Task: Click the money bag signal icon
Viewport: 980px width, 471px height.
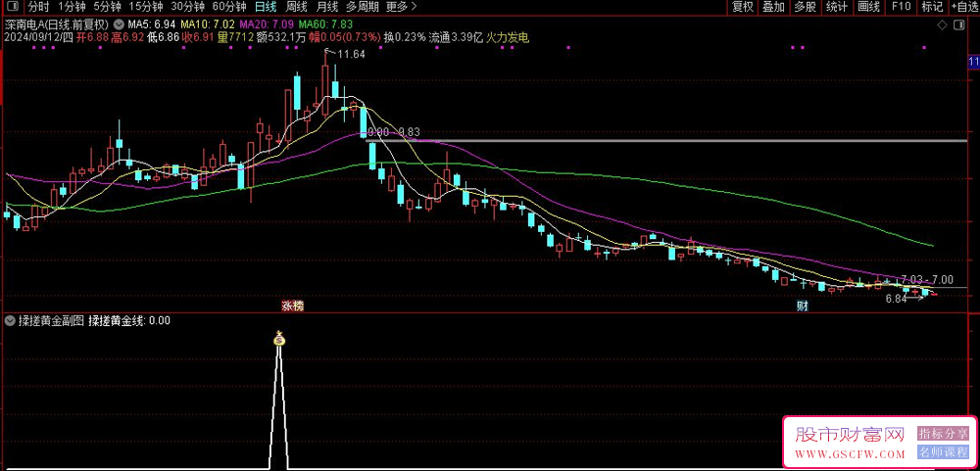Action: pyautogui.click(x=278, y=339)
